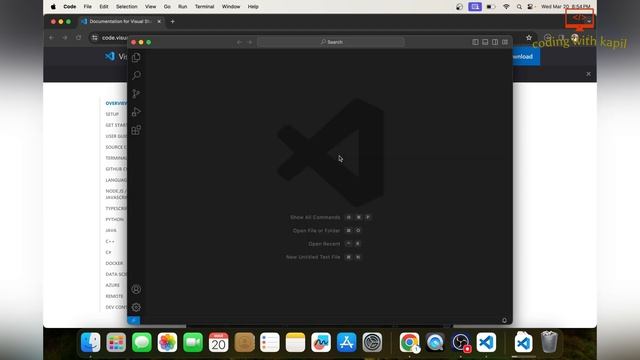
Task: Click the browser back arrow
Action: click(52, 38)
